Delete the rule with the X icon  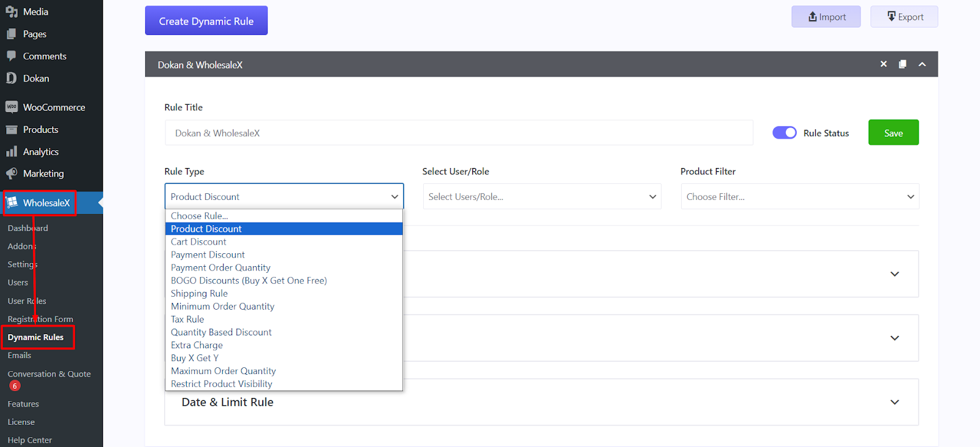pyautogui.click(x=883, y=64)
